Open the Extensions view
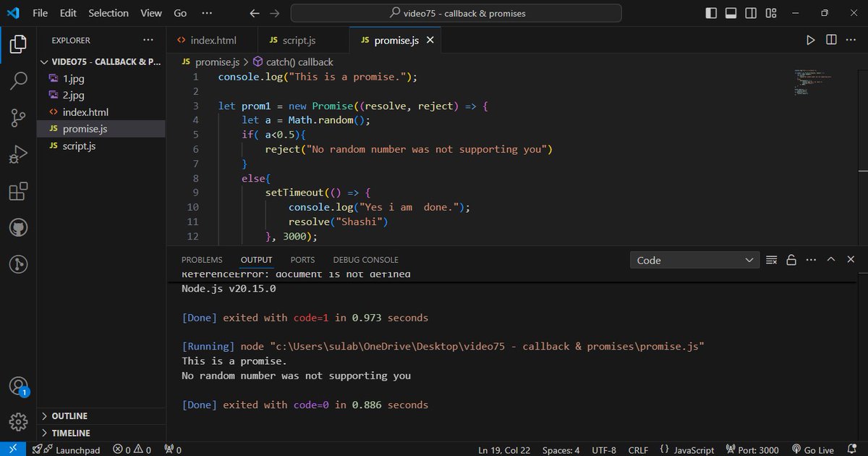 (x=18, y=191)
